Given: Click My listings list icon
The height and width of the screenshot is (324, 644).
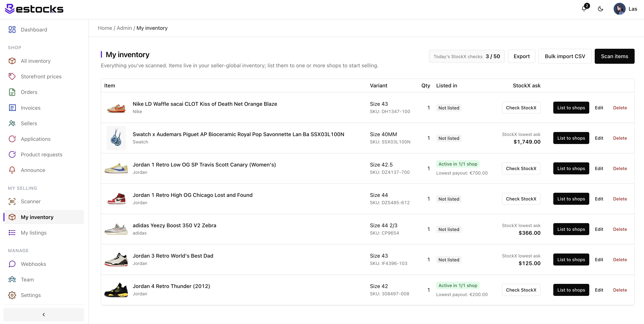Looking at the screenshot, I should coord(12,232).
